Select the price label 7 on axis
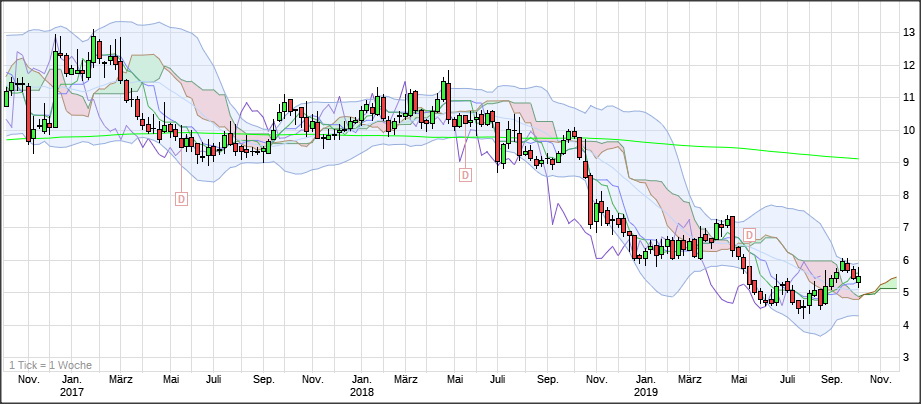 pyautogui.click(x=908, y=227)
